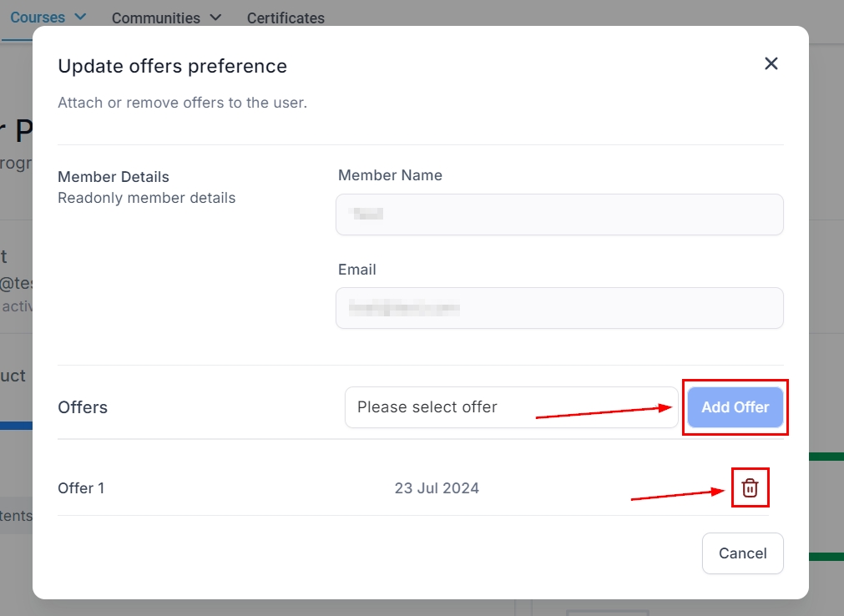The width and height of the screenshot is (844, 616).
Task: Click the Offers section label
Action: 83,407
